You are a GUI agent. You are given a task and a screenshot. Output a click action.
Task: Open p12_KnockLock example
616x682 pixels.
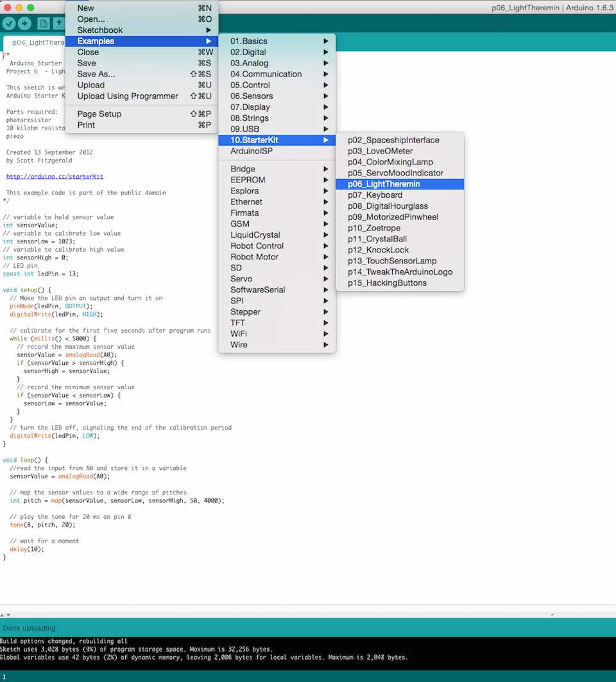tap(400, 250)
